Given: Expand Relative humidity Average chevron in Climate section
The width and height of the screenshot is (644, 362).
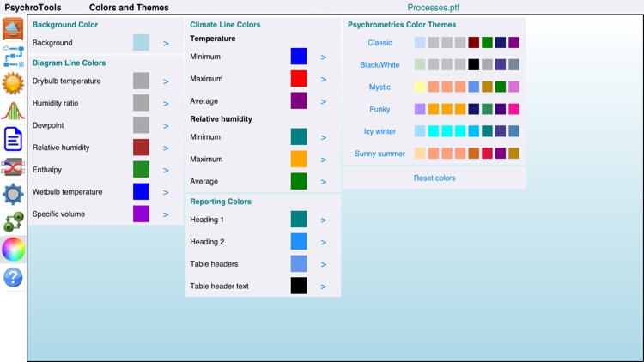Looking at the screenshot, I should (323, 182).
